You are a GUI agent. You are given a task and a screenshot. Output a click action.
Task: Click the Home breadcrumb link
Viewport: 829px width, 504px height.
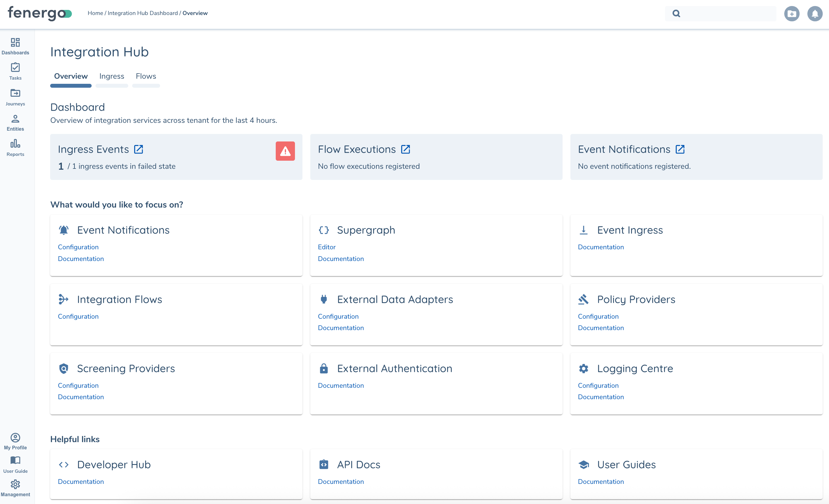coord(95,13)
